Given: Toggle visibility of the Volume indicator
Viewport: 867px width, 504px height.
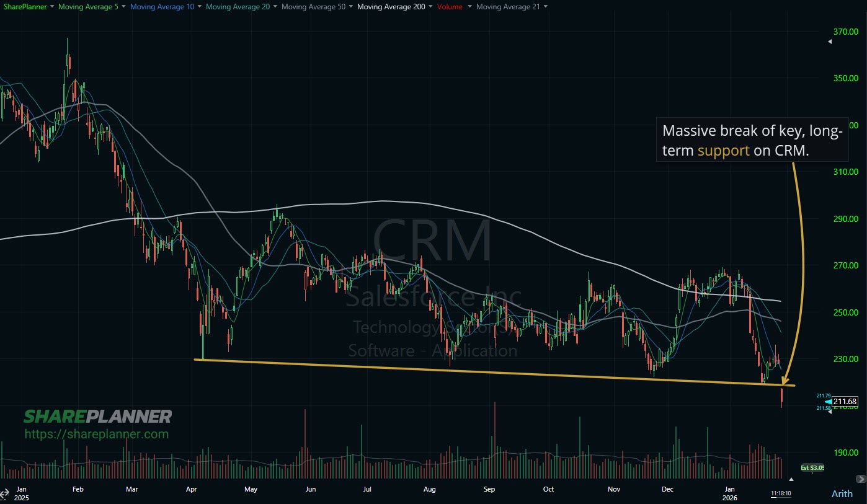Looking at the screenshot, I should click(449, 7).
